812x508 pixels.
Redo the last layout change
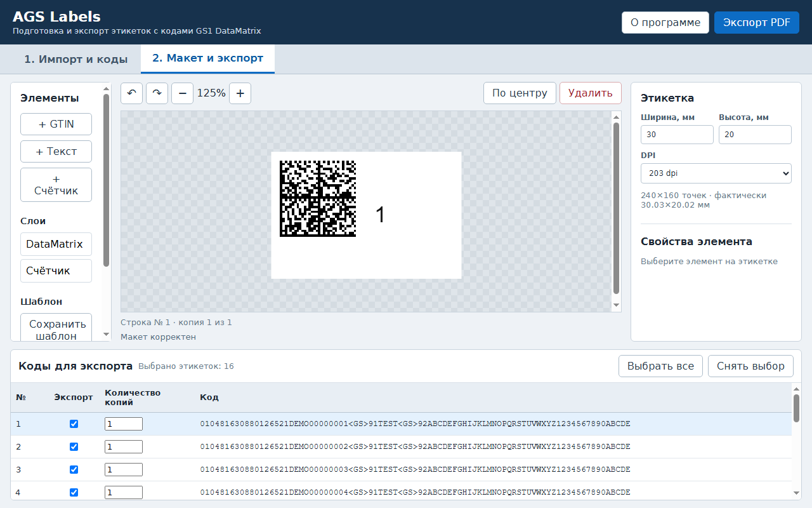click(x=157, y=93)
